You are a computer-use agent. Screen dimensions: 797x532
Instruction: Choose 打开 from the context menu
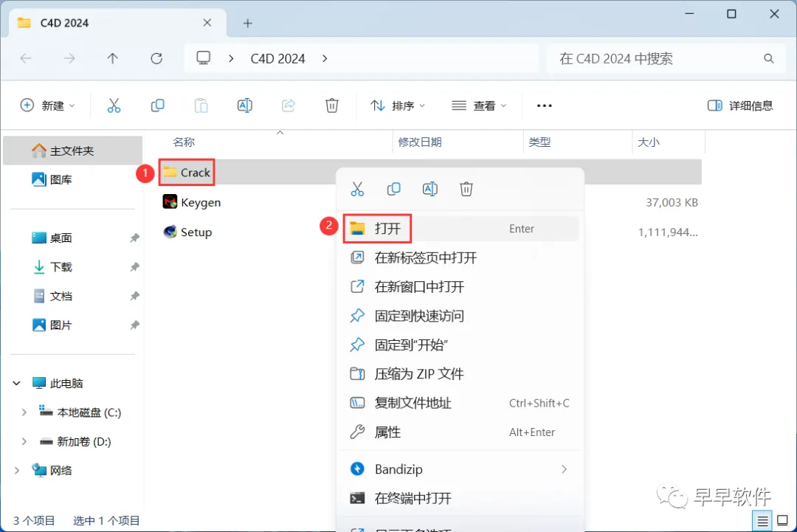460,229
